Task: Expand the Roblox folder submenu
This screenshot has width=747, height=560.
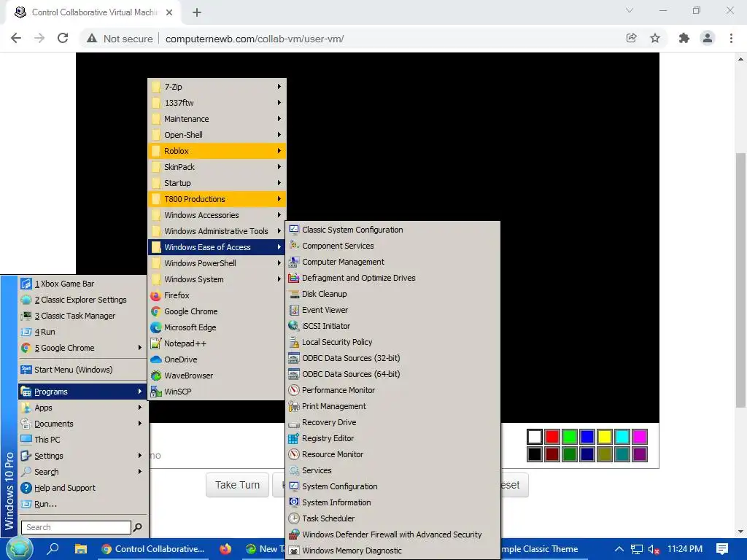Action: (217, 151)
